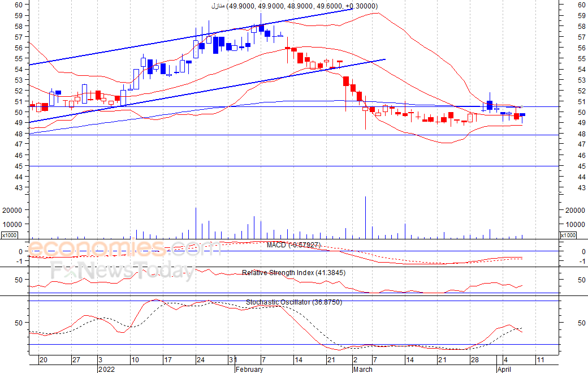Viewport: 588px width, 373px height.
Task: Select the March month label
Action: [362, 369]
